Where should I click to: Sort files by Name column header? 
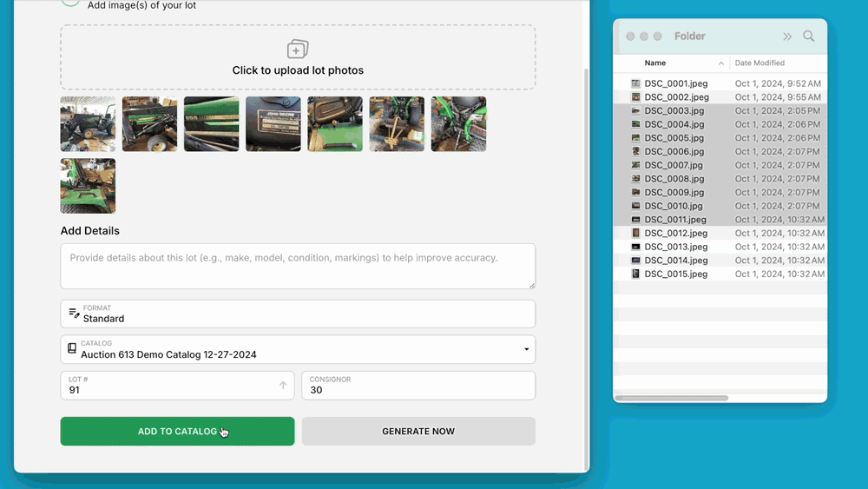(655, 63)
